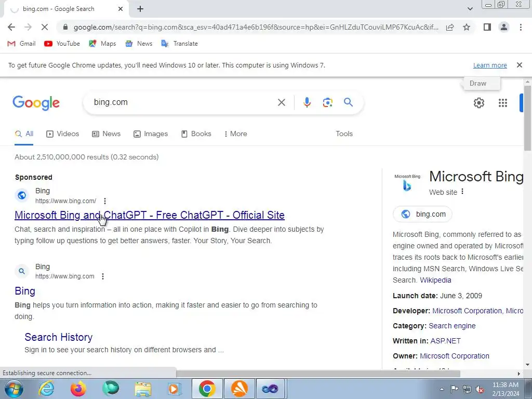Switch to the Videos tab

62,134
